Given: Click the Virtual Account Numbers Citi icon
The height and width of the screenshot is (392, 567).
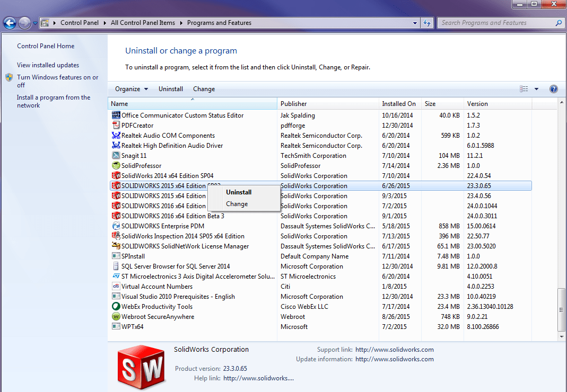Looking at the screenshot, I should (x=116, y=286).
